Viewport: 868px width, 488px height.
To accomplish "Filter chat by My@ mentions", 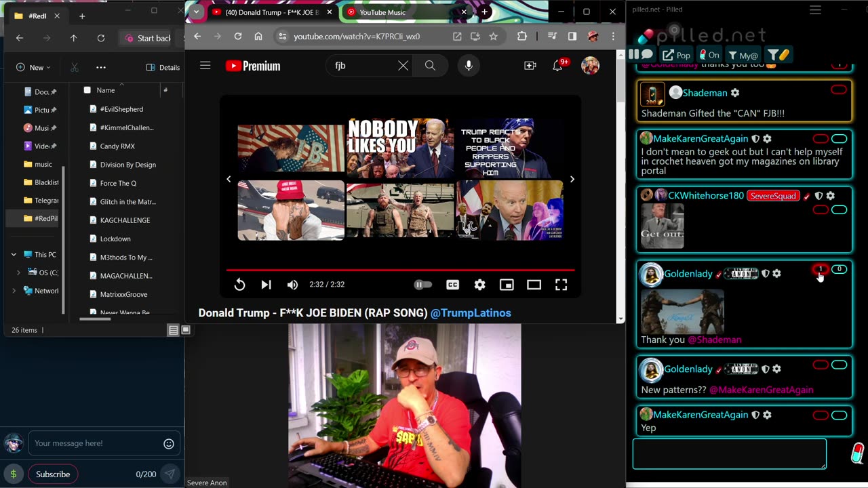I will tap(743, 55).
